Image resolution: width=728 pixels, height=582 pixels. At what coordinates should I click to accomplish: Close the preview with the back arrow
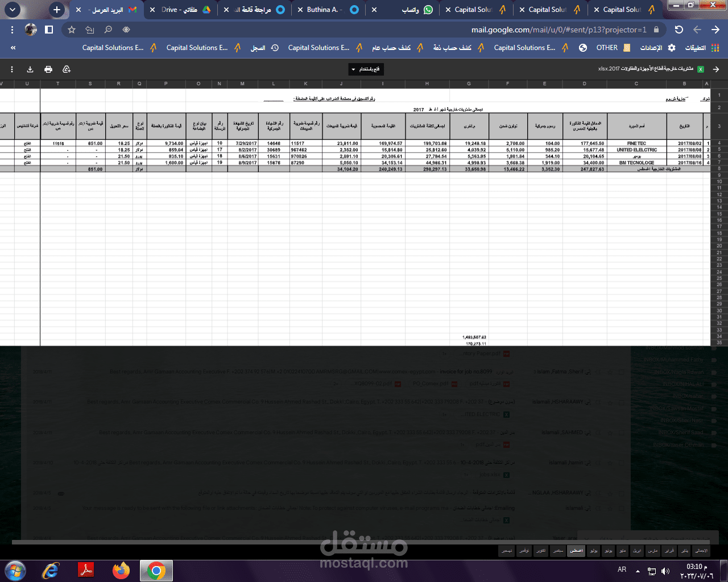[716, 69]
